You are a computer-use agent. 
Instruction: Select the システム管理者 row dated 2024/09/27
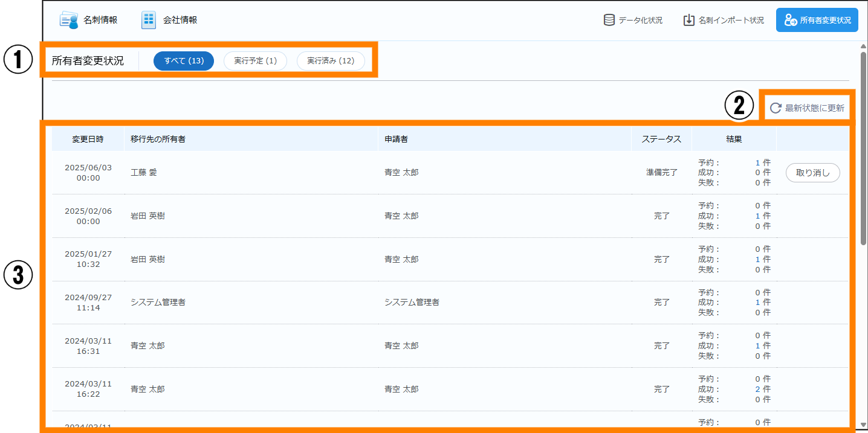[x=158, y=302]
